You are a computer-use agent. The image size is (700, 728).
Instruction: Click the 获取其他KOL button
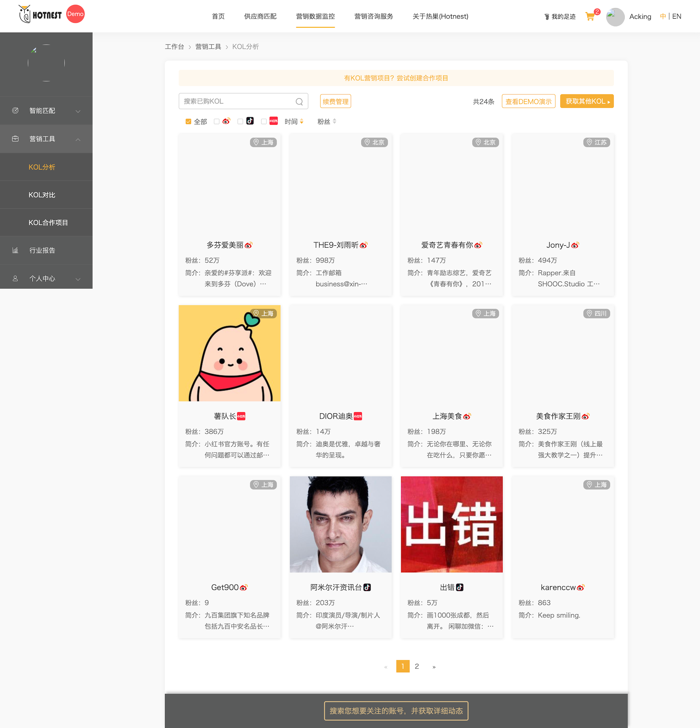click(587, 101)
